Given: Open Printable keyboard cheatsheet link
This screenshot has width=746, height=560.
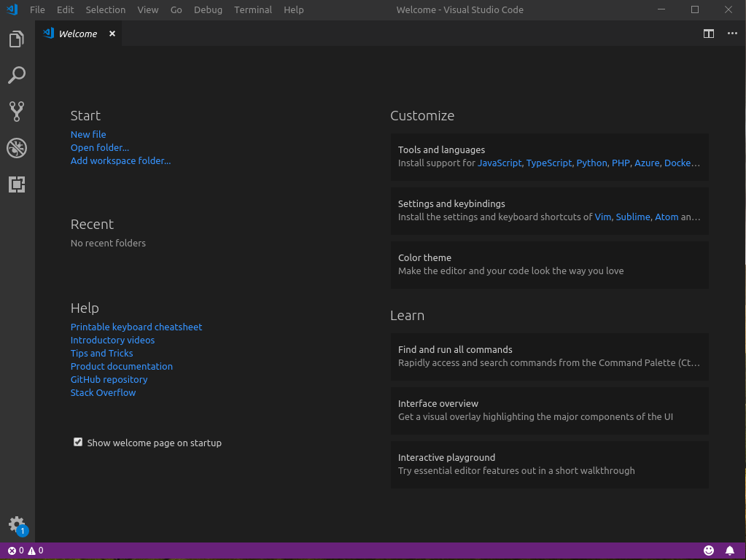Looking at the screenshot, I should (x=136, y=327).
